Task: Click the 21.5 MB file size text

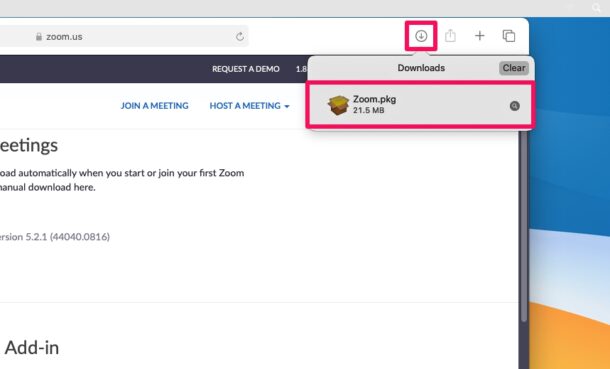Action: click(x=368, y=110)
